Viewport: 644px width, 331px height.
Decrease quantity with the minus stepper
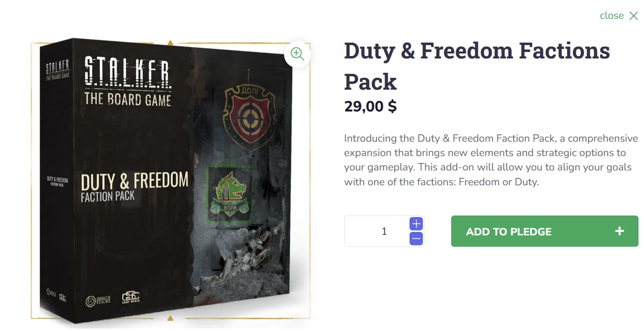[x=416, y=238]
